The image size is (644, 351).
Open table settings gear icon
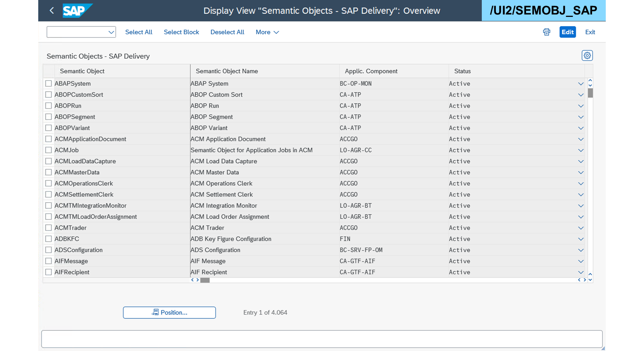point(587,55)
